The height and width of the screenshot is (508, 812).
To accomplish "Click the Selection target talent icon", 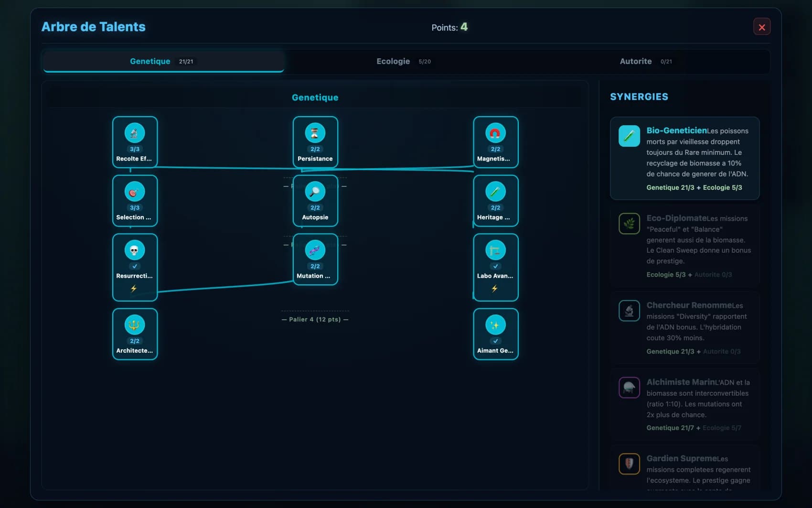I will coord(135,192).
